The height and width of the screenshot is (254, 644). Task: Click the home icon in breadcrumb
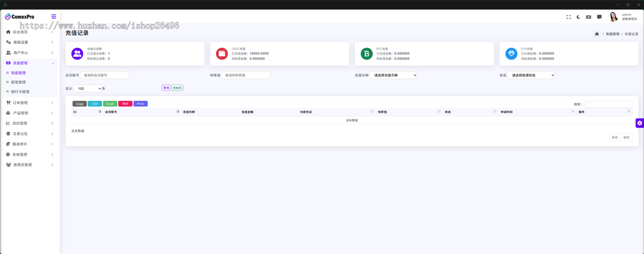pos(597,34)
